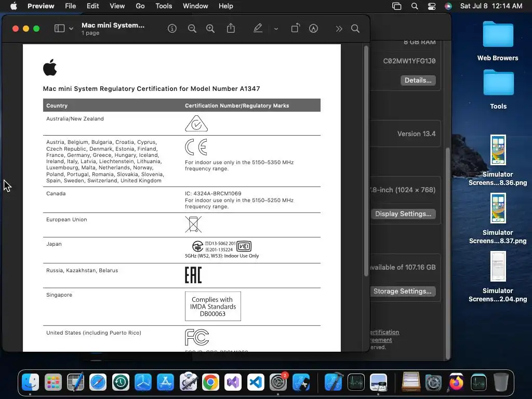Viewport: 532px width, 399px height.
Task: Open the Tools menu
Action: (x=164, y=6)
